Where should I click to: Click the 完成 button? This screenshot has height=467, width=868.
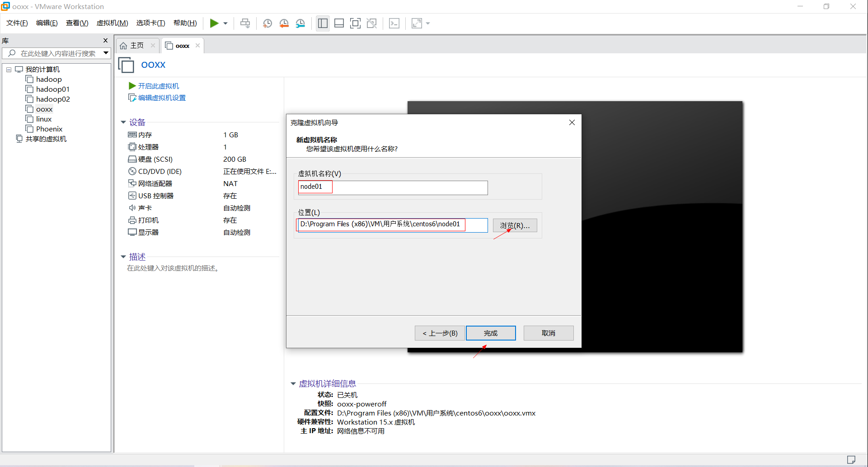point(491,333)
